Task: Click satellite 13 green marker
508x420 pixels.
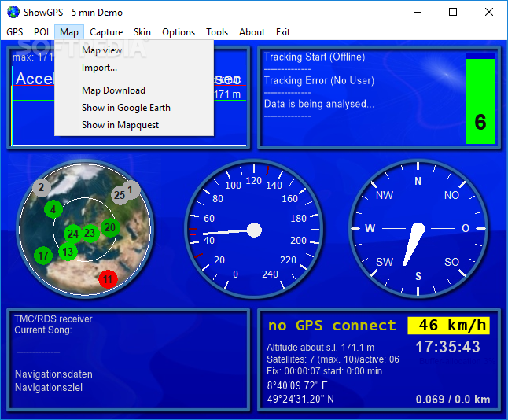Action: pyautogui.click(x=68, y=252)
